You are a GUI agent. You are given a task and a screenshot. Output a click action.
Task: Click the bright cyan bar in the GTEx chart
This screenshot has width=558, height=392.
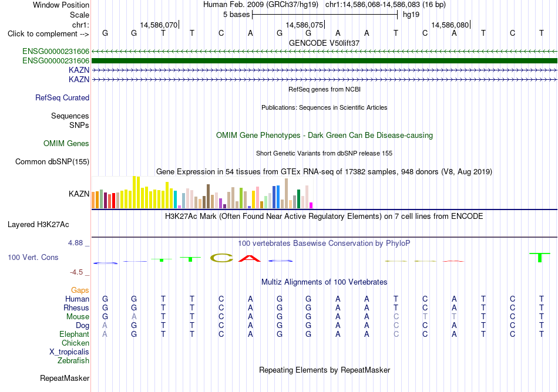(x=176, y=200)
